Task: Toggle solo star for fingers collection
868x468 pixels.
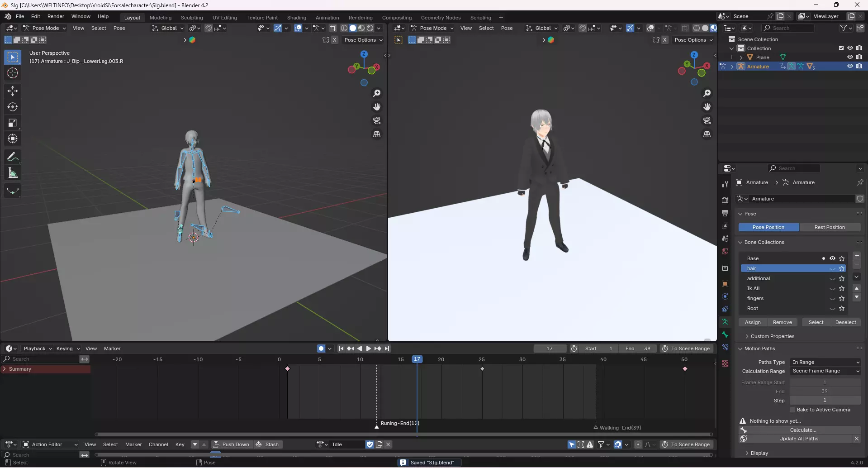Action: pos(842,298)
